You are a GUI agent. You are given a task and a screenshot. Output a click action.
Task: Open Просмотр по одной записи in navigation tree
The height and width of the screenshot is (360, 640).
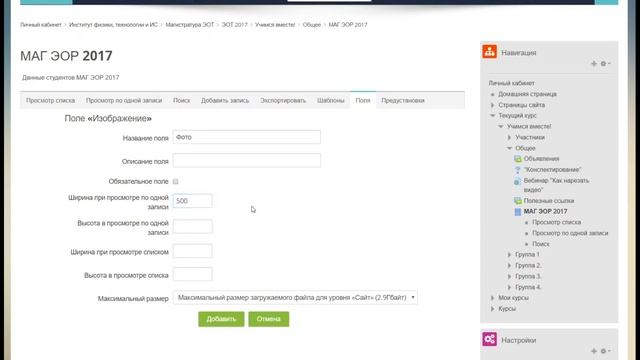[x=570, y=233]
